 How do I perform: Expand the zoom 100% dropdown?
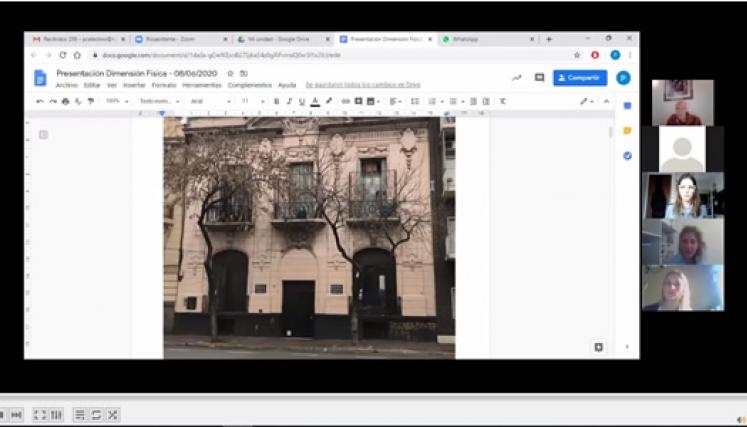[116, 101]
